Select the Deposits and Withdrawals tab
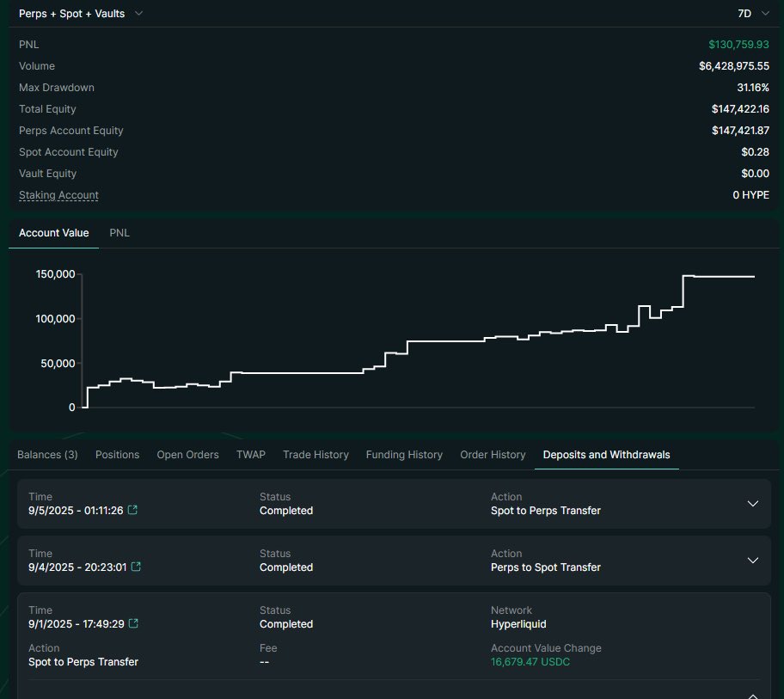The width and height of the screenshot is (784, 699). (x=607, y=455)
